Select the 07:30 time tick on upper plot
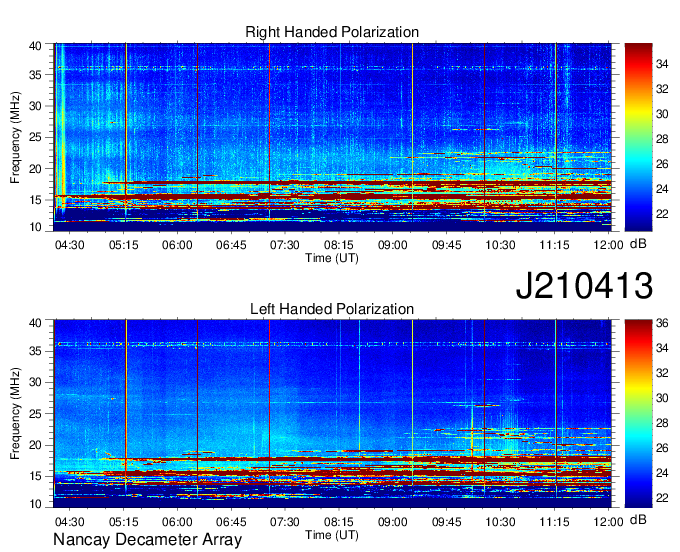This screenshot has height=552, width=680. pos(285,245)
